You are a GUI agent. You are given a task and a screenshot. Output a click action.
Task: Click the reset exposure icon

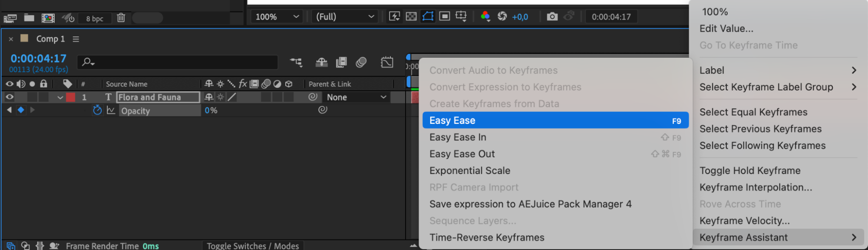point(502,17)
